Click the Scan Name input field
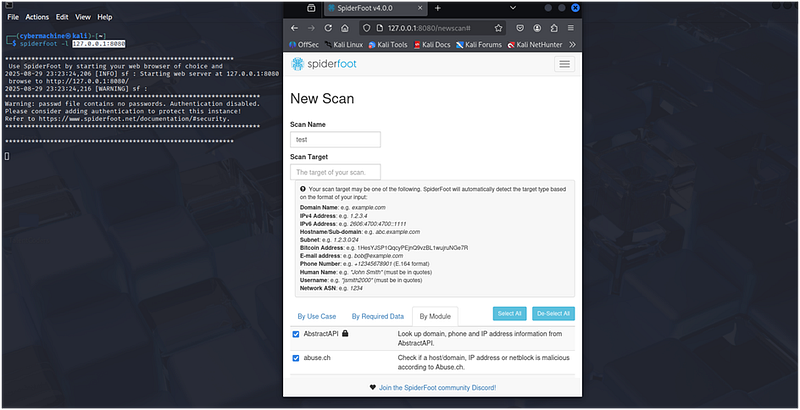The height and width of the screenshot is (410, 800). click(335, 139)
